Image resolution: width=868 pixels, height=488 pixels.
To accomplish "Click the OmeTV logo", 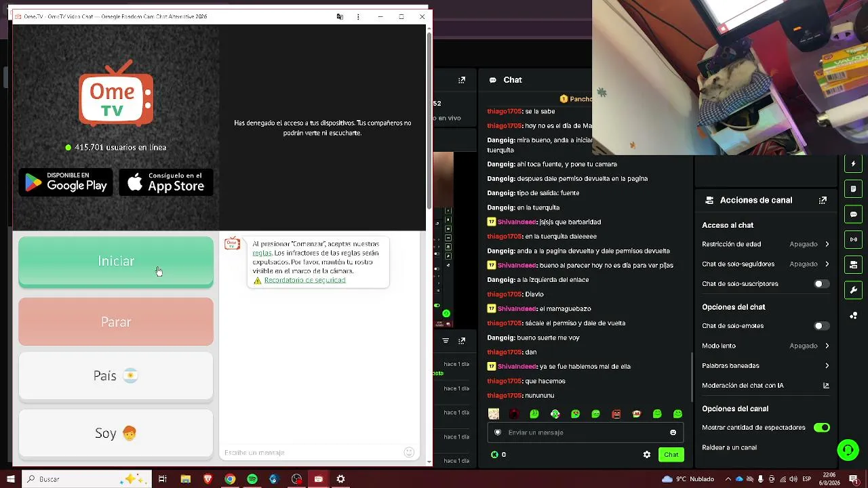I will (116, 94).
